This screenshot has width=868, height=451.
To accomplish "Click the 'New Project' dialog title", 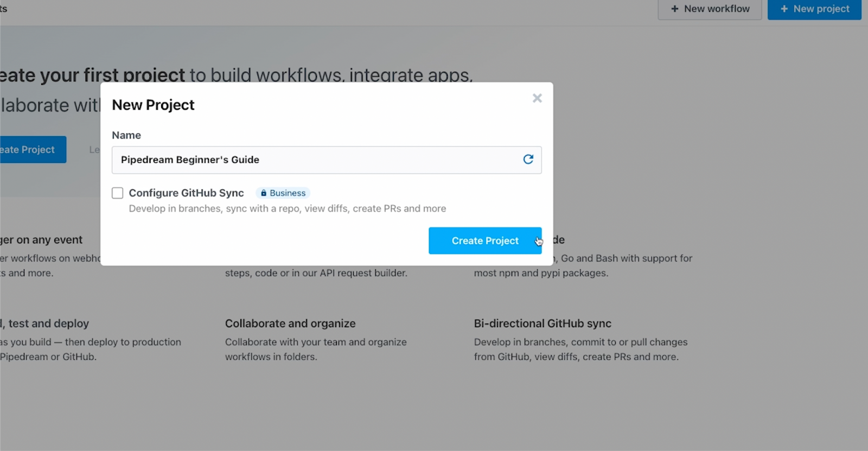I will pyautogui.click(x=153, y=105).
